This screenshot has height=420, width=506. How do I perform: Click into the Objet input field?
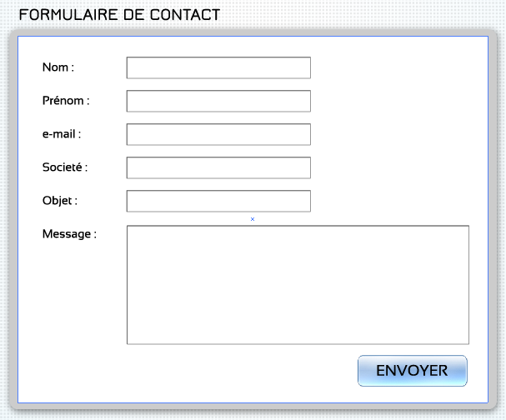[x=218, y=201]
